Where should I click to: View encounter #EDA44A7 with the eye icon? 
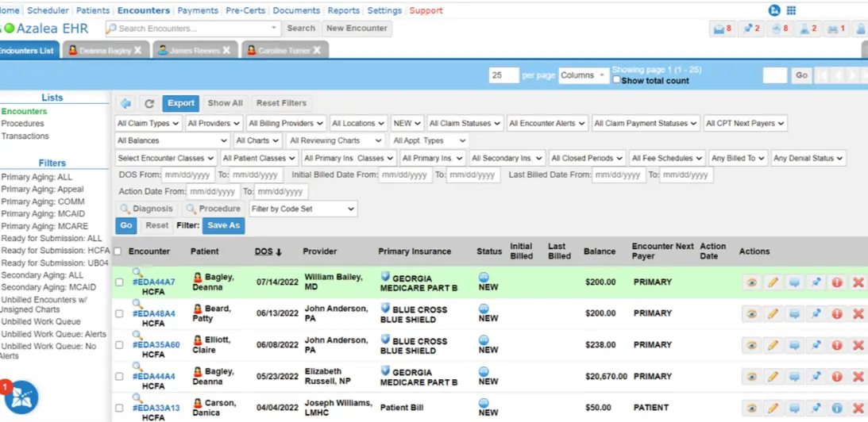click(751, 282)
